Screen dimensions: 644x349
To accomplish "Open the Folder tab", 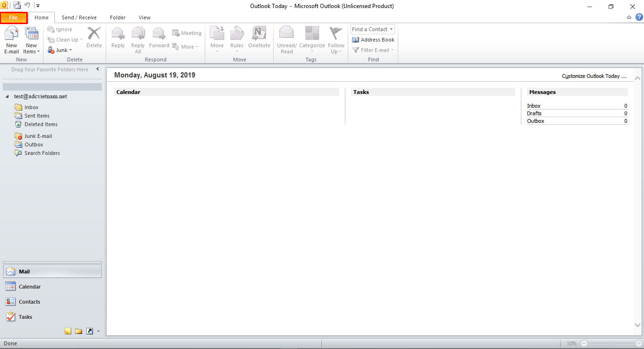I will pos(118,17).
